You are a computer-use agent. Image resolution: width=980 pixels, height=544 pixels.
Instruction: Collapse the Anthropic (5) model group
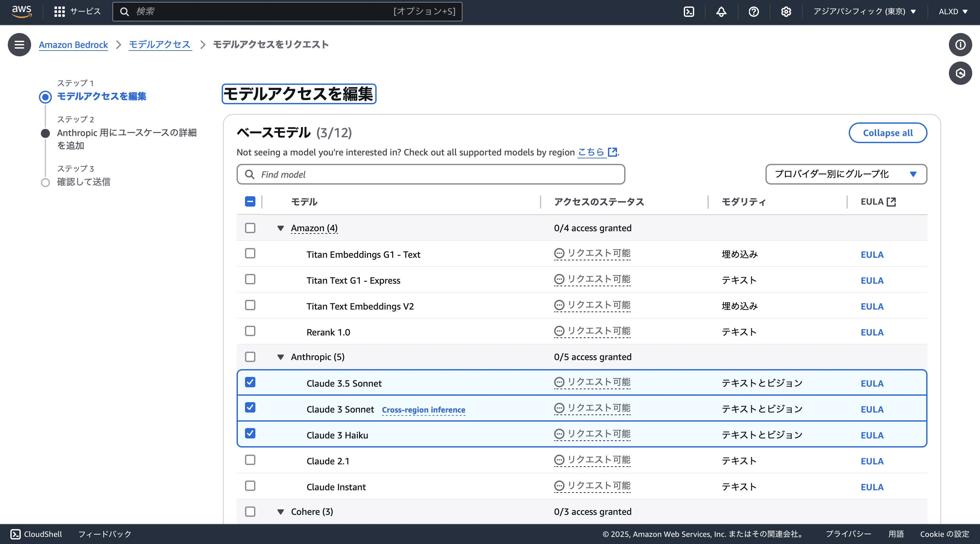point(280,357)
